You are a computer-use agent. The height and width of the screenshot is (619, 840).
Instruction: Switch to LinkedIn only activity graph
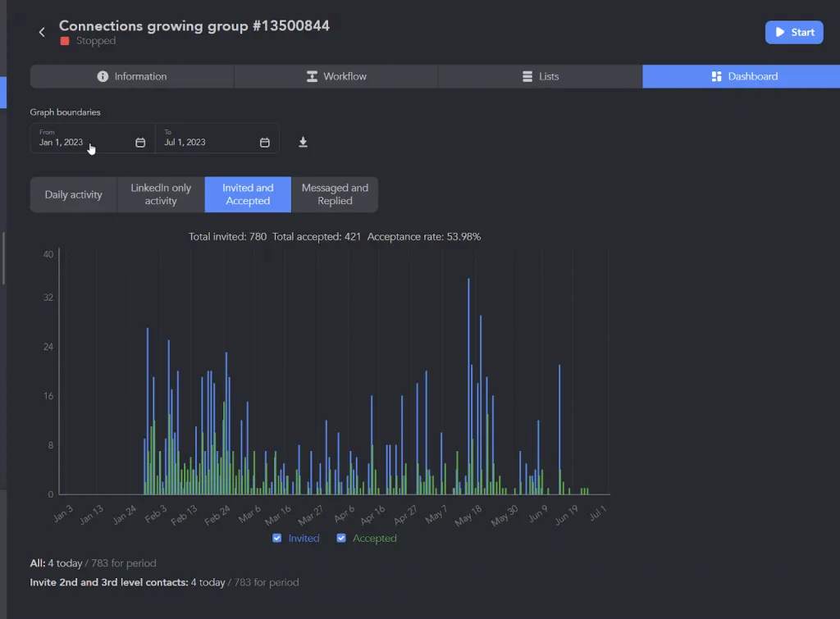coord(161,195)
